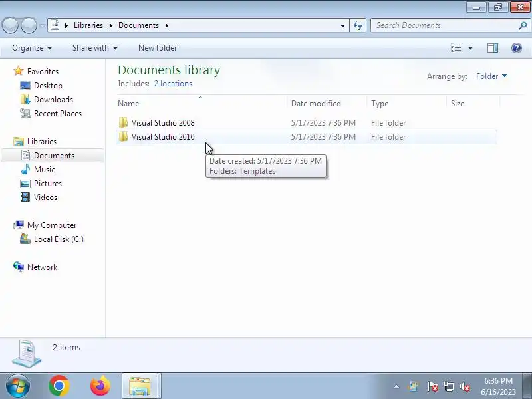The width and height of the screenshot is (532, 399).
Task: Expand arrow after Libraries in address bar
Action: (x=110, y=25)
